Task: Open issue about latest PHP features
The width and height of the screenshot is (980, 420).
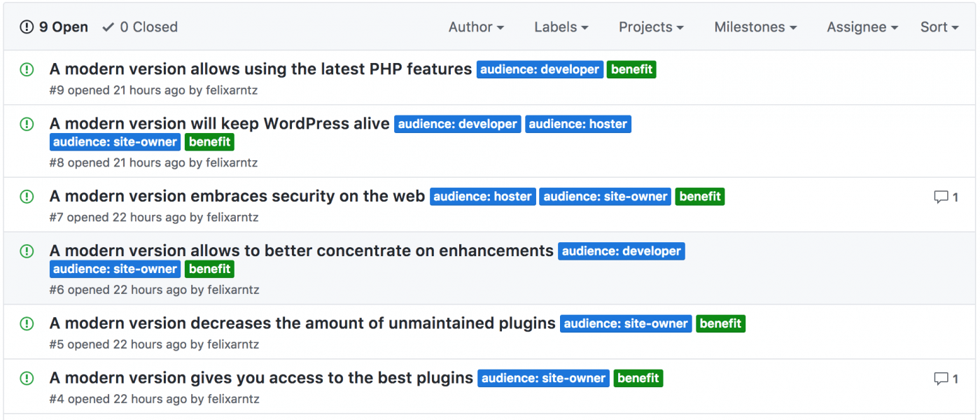Action: coord(260,69)
